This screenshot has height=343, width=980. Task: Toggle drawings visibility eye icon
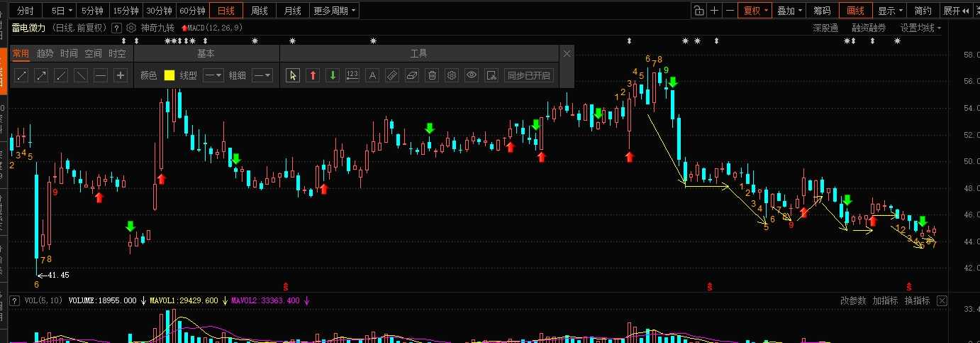click(x=471, y=75)
